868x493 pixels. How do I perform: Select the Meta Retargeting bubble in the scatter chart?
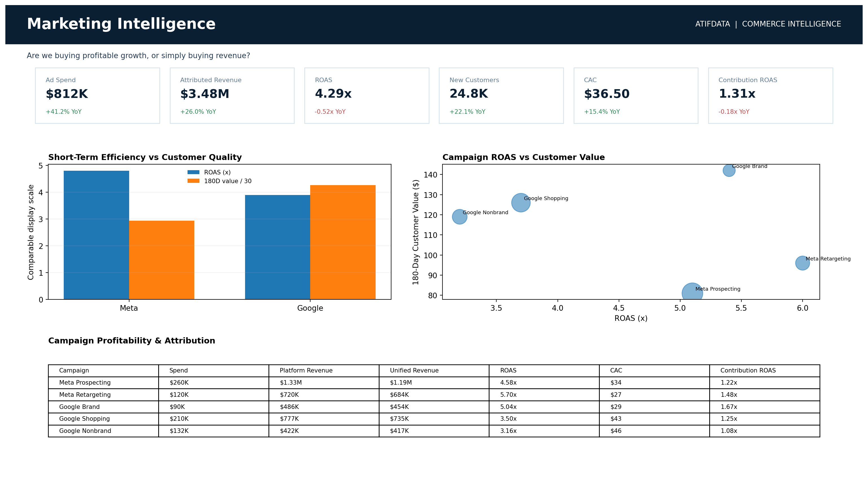802,263
